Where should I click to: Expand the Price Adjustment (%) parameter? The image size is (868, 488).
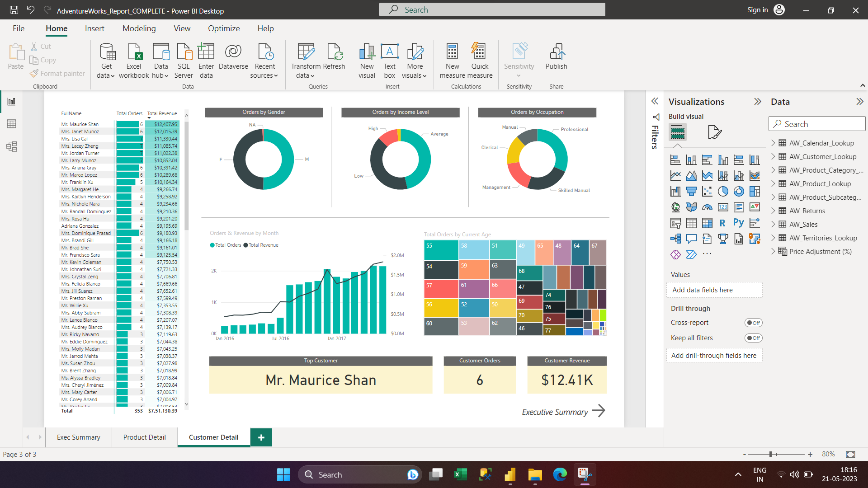[773, 251]
